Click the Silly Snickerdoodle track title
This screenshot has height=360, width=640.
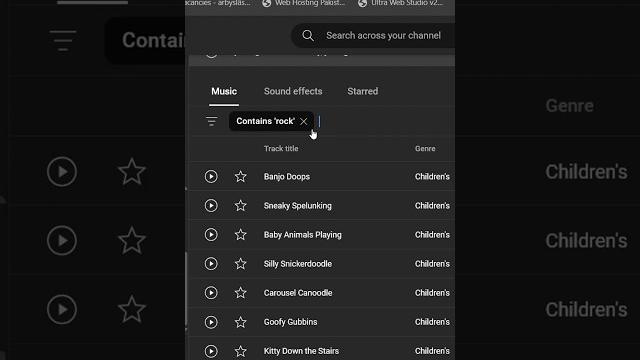click(298, 264)
